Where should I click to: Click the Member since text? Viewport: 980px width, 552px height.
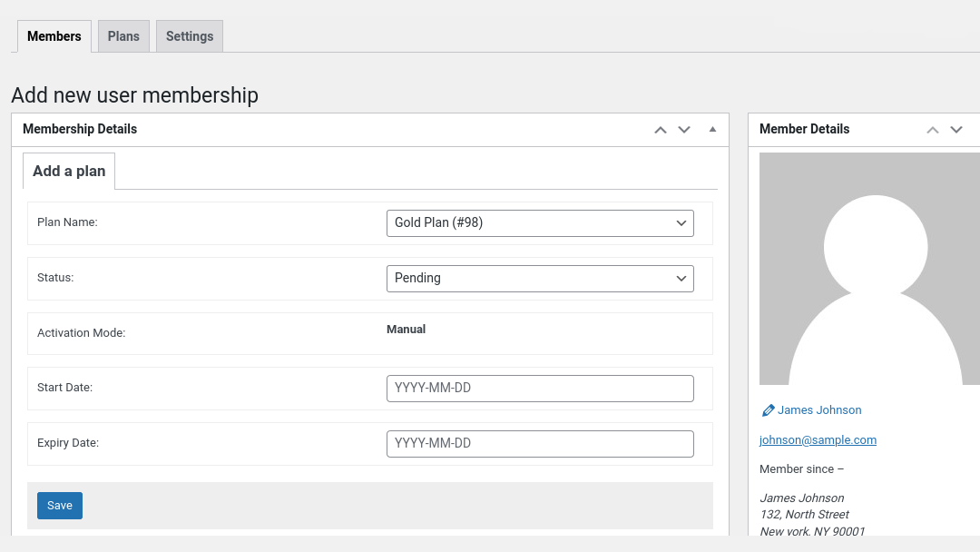(801, 468)
